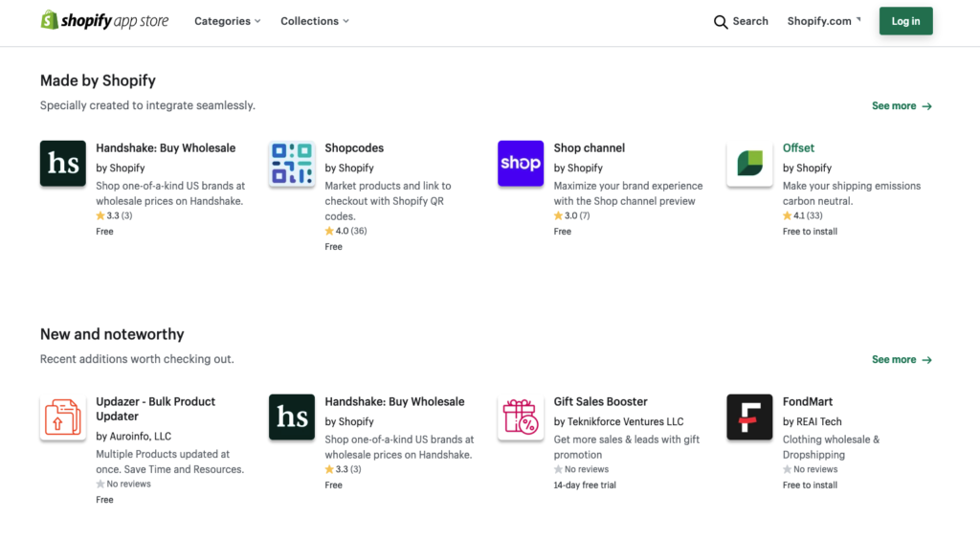Open the Shopcodes QR code icon

(292, 164)
